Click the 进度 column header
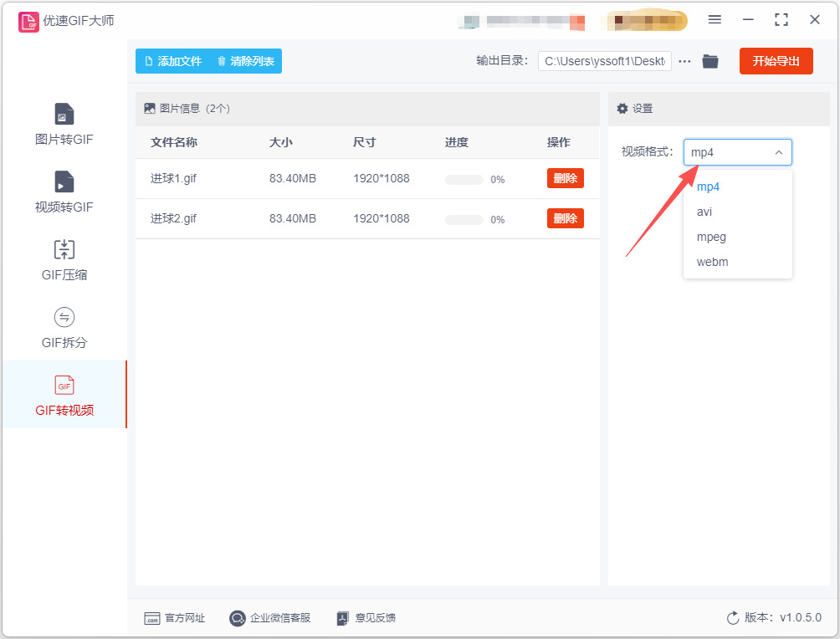This screenshot has height=639, width=840. pyautogui.click(x=457, y=142)
